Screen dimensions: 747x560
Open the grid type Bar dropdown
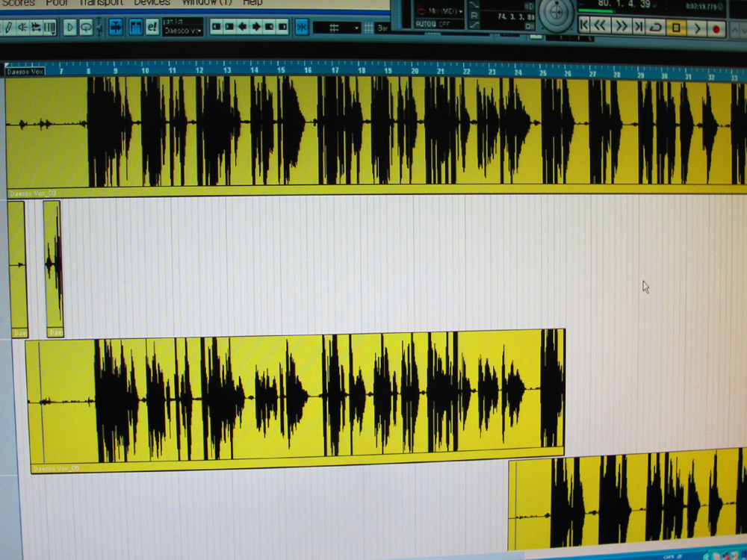[383, 28]
